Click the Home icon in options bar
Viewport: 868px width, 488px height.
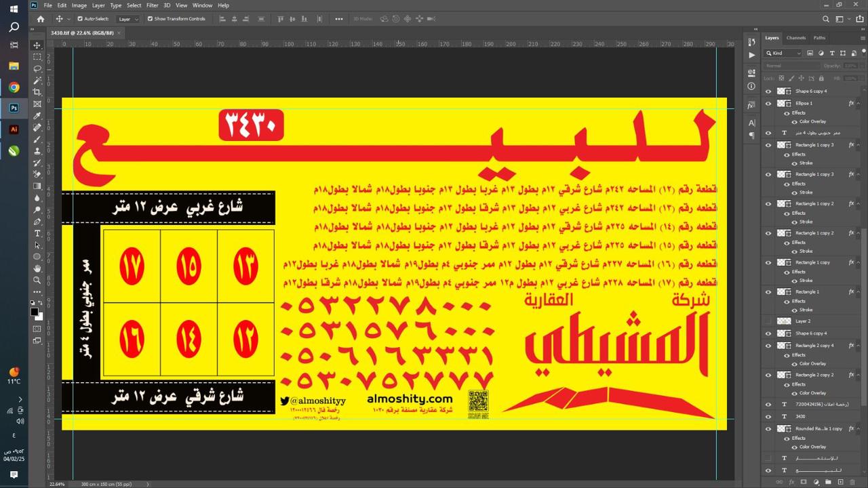pos(41,19)
